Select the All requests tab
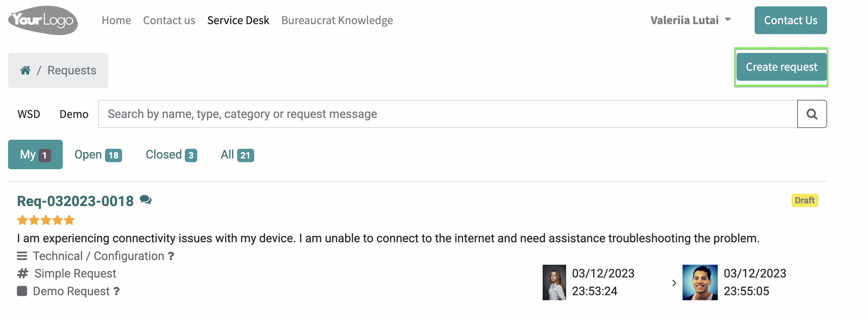Image resolution: width=868 pixels, height=319 pixels. (237, 155)
